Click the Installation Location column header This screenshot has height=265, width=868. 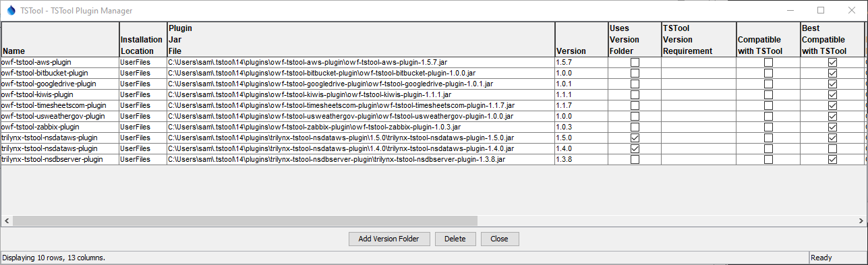[143, 39]
